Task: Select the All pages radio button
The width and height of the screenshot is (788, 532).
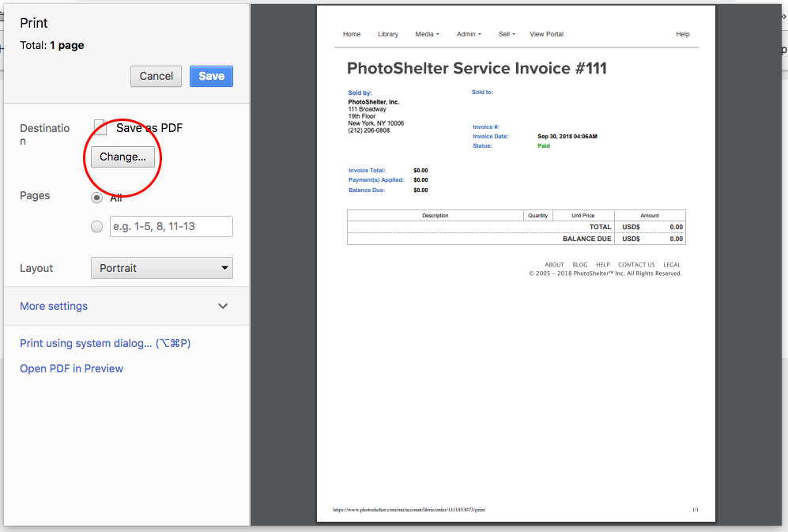Action: pyautogui.click(x=97, y=198)
